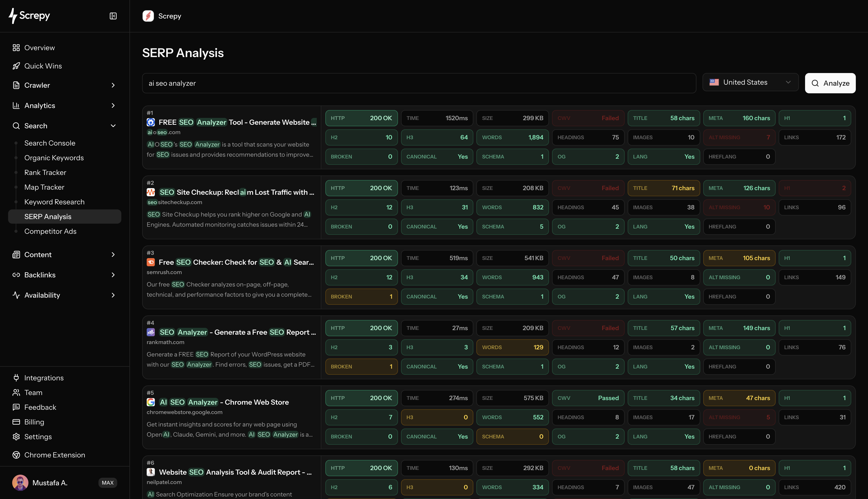The height and width of the screenshot is (499, 868).
Task: Click the WORDS 129 cell in rankmath row
Action: (512, 347)
